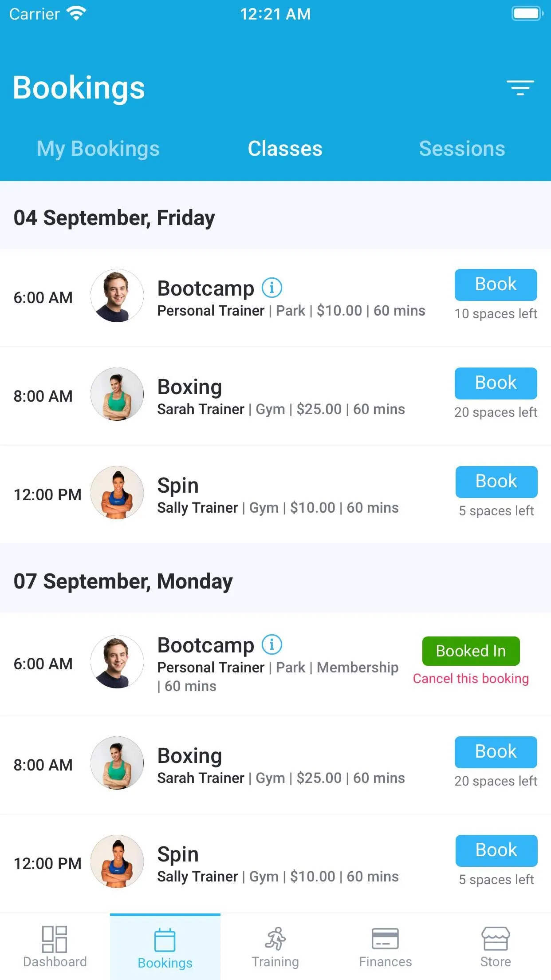Book Friday's 8:00 AM Boxing class
Viewport: 551px width, 980px height.
[496, 383]
